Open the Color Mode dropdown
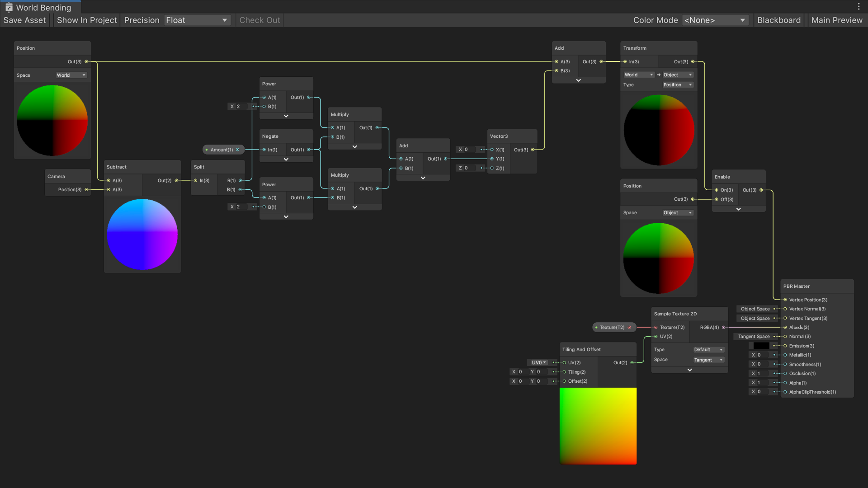868x488 pixels. pos(715,20)
